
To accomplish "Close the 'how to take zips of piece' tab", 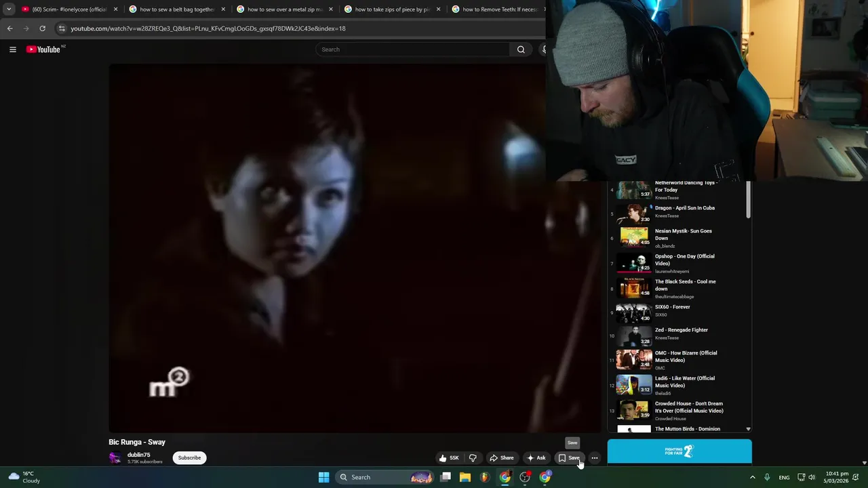I will (x=438, y=9).
